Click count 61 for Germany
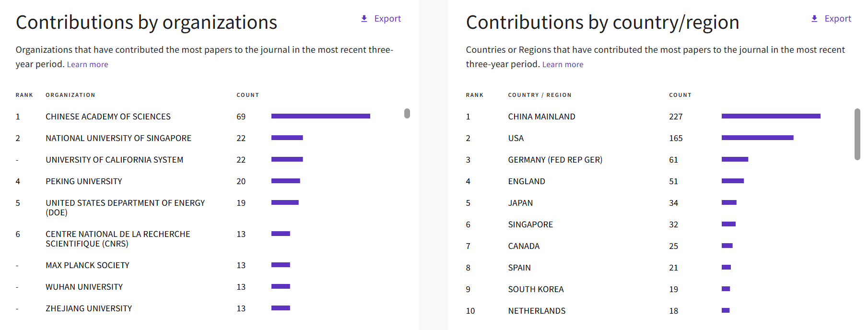The height and width of the screenshot is (330, 868). pyautogui.click(x=673, y=160)
